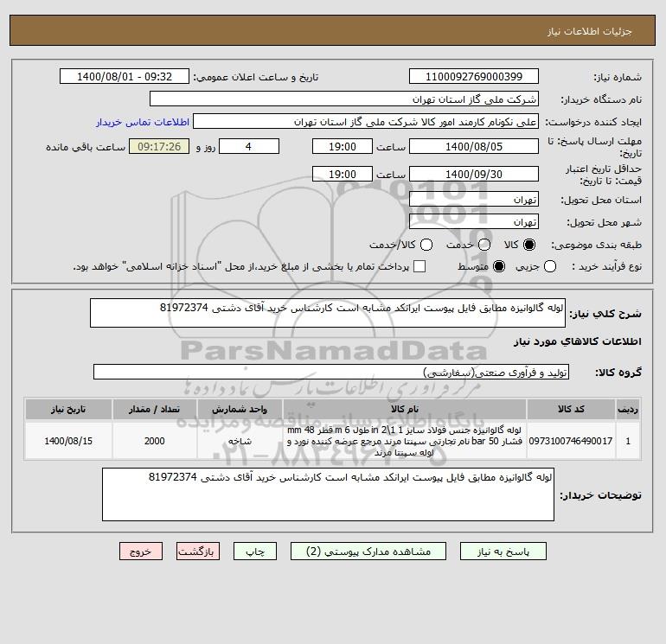This screenshot has width=666, height=644.
Task: Click the announcement date field 1400/08/01 - 09:32
Action: tap(125, 76)
